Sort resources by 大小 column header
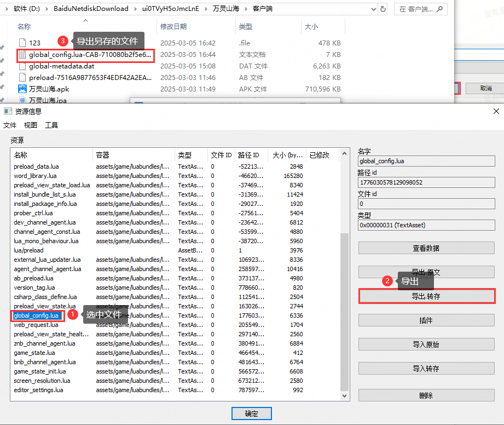 tap(286, 155)
